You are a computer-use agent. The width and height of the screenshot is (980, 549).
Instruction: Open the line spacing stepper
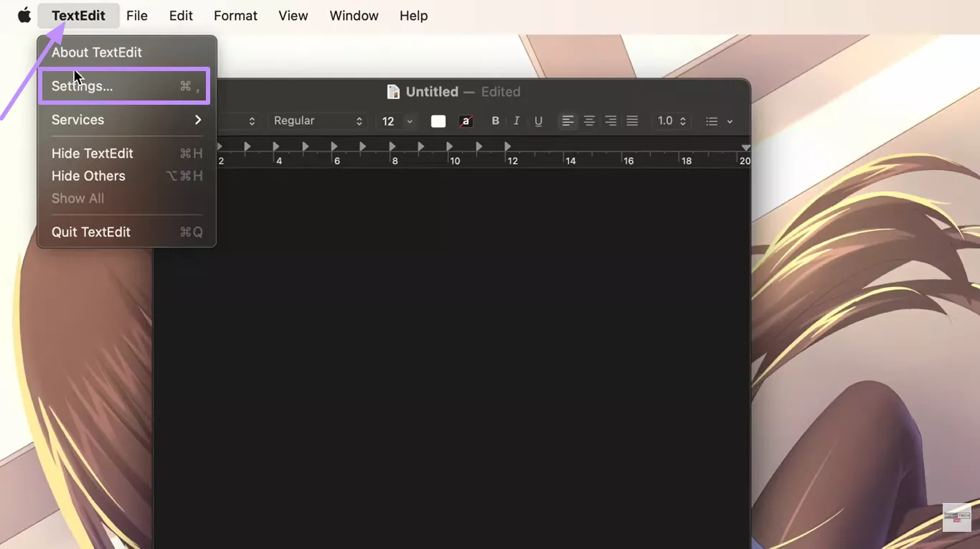[671, 121]
